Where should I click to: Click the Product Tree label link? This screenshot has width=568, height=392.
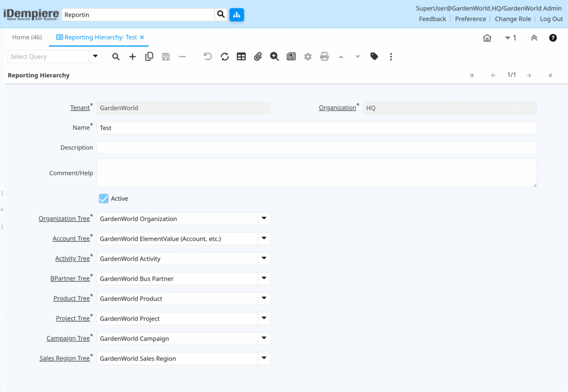click(x=72, y=298)
